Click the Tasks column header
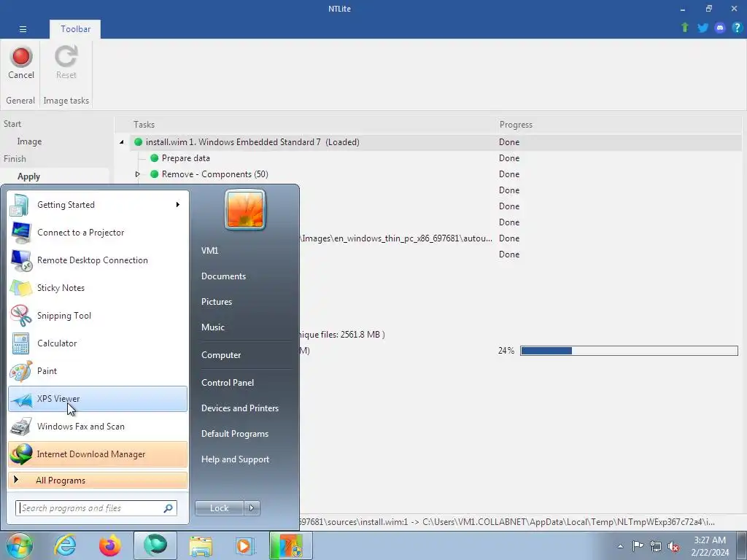 (x=144, y=124)
